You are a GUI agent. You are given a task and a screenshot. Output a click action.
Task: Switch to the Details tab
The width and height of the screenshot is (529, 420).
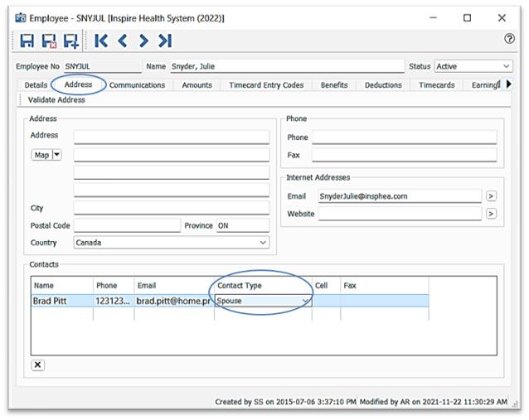point(36,85)
